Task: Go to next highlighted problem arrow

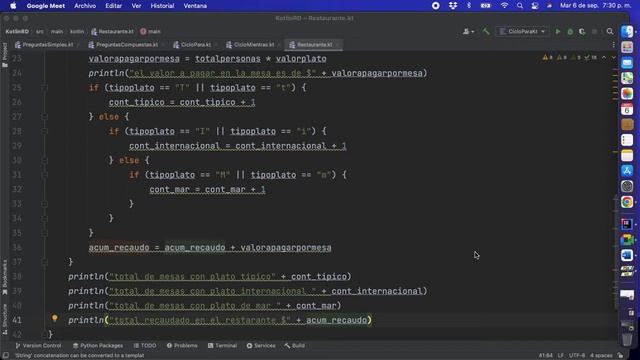Action: 613,58
